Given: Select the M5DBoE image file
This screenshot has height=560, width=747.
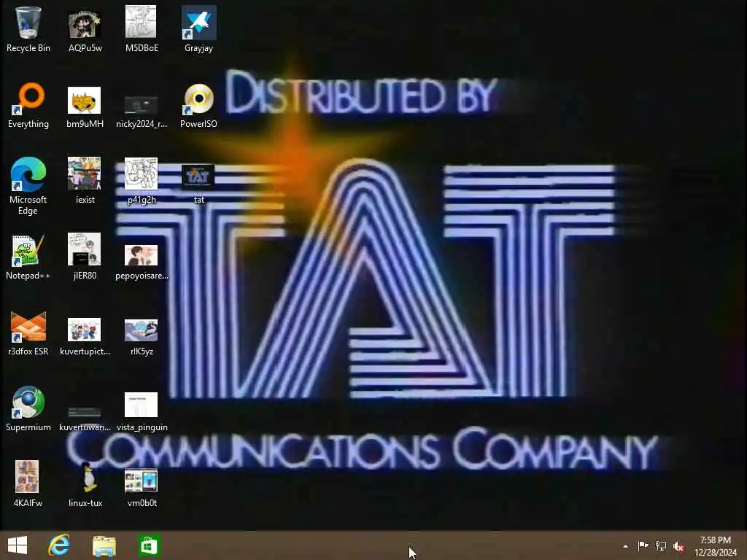Looking at the screenshot, I should [x=142, y=28].
